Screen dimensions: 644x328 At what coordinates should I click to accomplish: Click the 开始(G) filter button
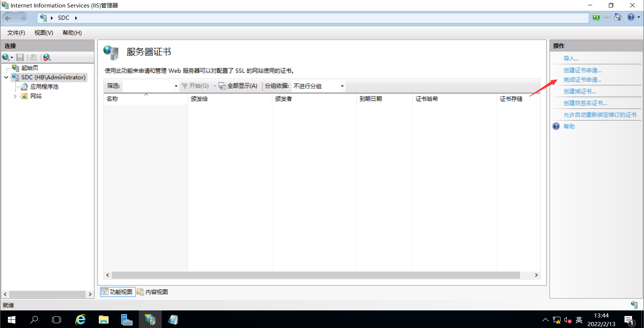pos(195,86)
